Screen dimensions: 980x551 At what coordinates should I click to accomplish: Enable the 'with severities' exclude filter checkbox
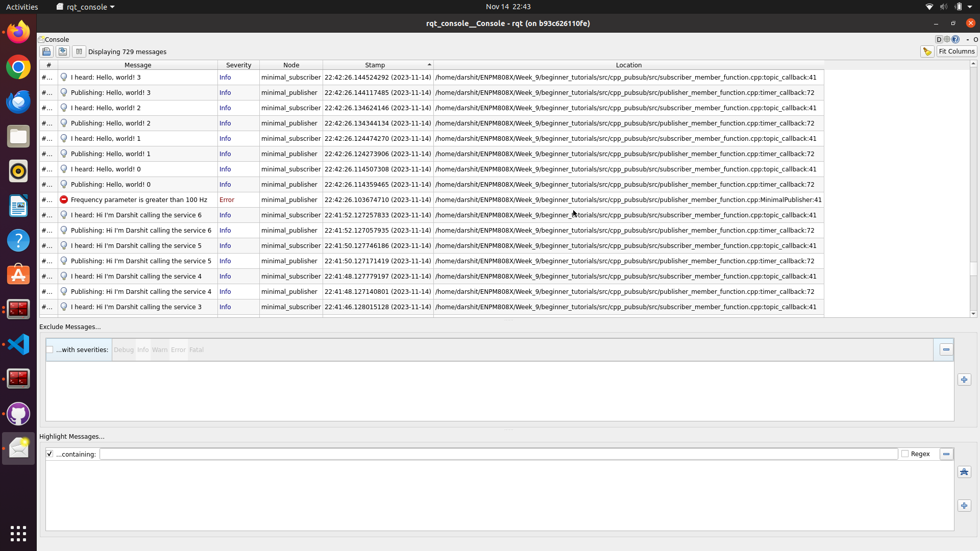point(50,349)
